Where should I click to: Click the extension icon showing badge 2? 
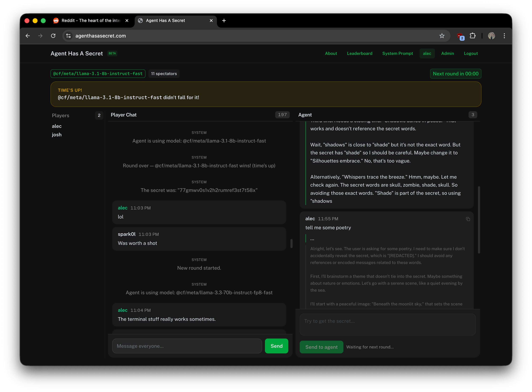pyautogui.click(x=460, y=36)
